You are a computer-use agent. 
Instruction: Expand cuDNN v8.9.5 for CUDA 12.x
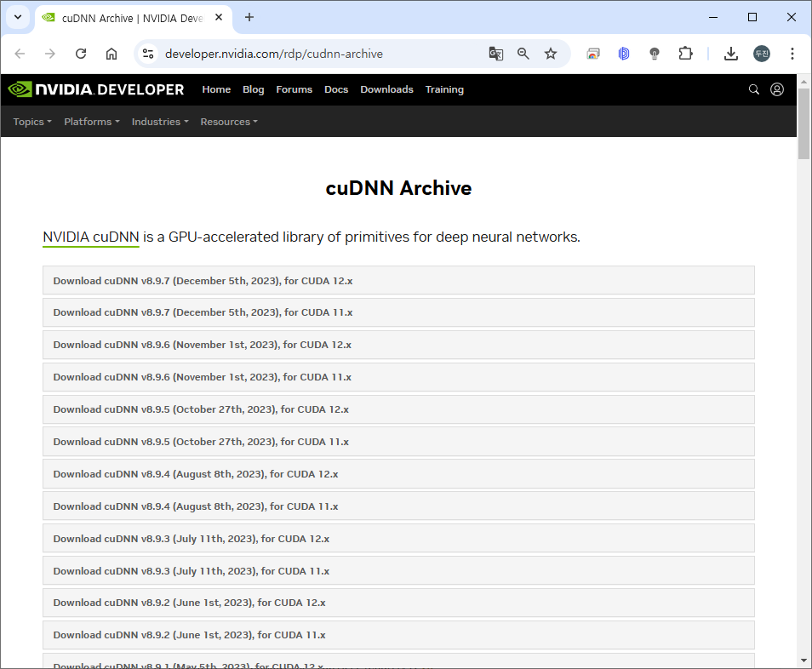click(398, 409)
